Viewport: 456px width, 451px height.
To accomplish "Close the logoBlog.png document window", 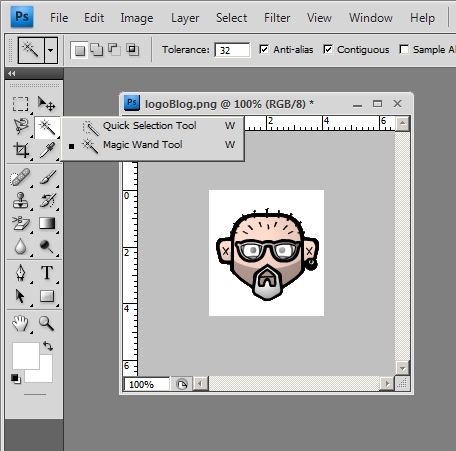I will pos(397,104).
